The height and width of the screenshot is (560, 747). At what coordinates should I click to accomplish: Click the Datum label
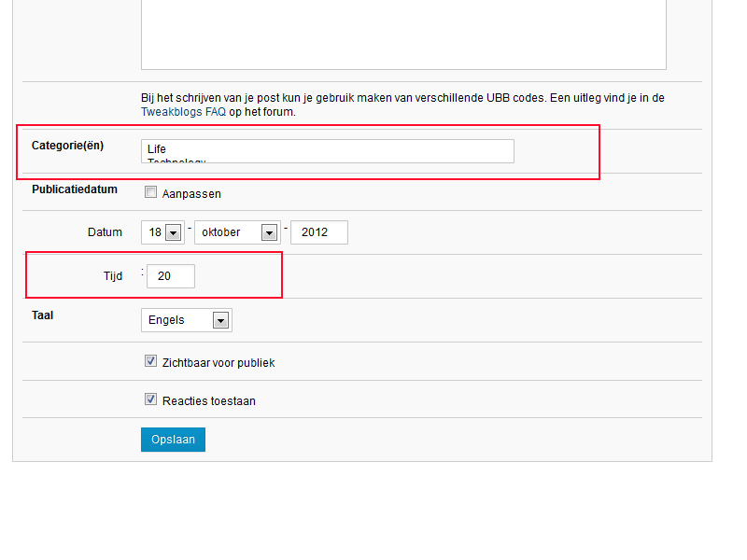pos(105,232)
